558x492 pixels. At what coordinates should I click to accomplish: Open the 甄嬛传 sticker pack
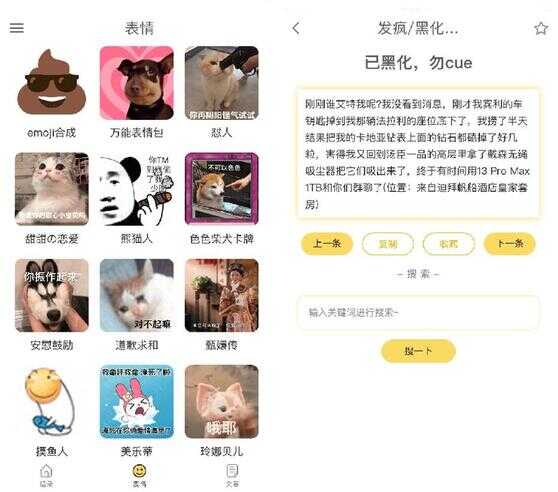pyautogui.click(x=222, y=295)
